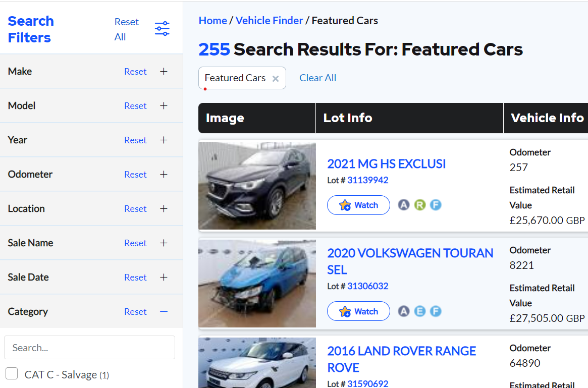
Task: Reset the Location filter
Action: point(135,209)
